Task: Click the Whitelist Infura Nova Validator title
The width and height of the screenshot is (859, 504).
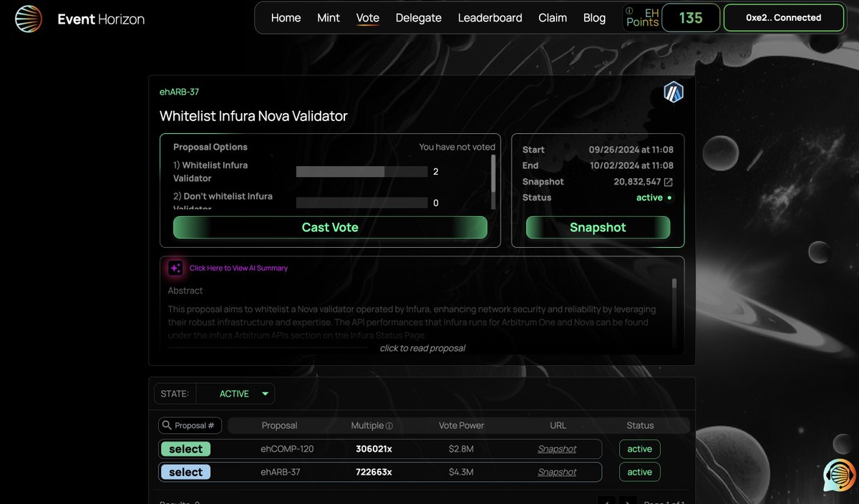Action: tap(253, 115)
